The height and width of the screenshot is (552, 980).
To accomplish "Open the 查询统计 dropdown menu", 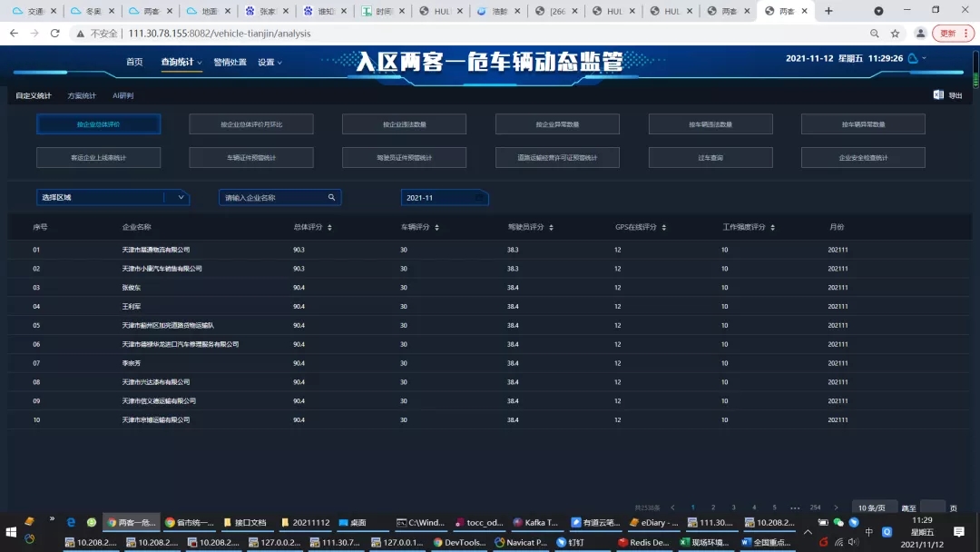I will tap(181, 62).
